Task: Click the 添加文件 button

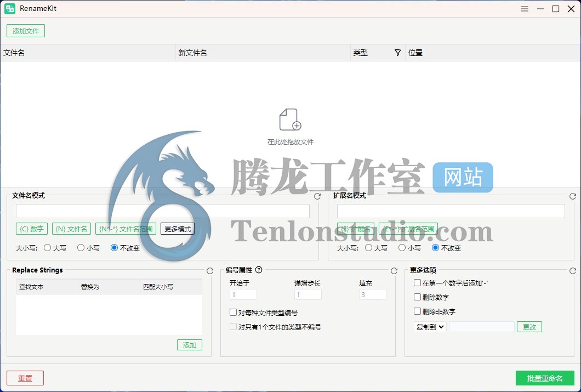Action: click(26, 31)
